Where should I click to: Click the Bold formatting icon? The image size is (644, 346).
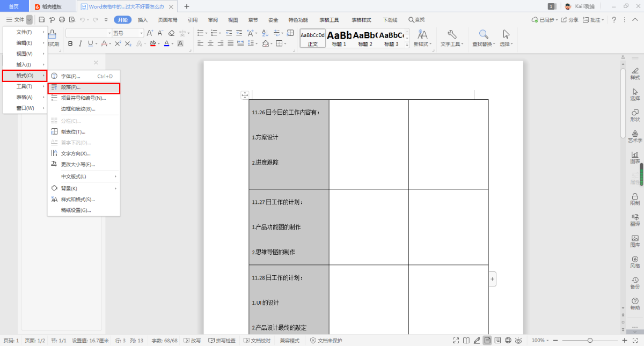tap(70, 43)
